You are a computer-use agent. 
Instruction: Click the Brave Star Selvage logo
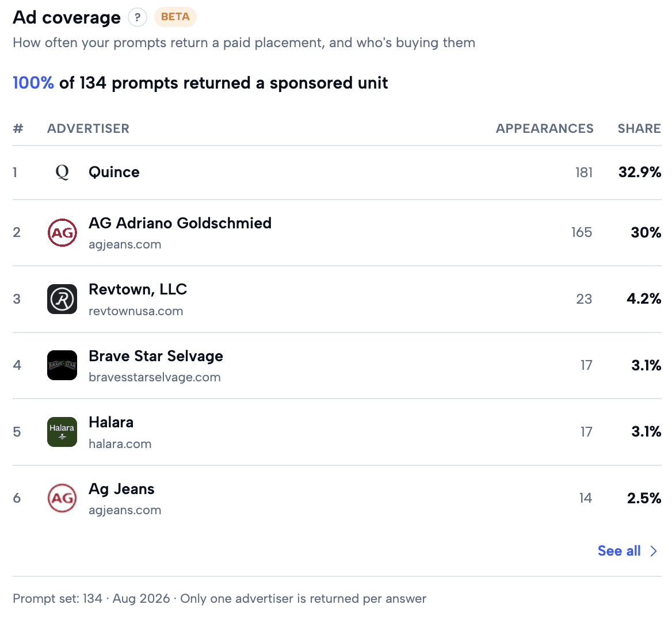click(x=62, y=365)
